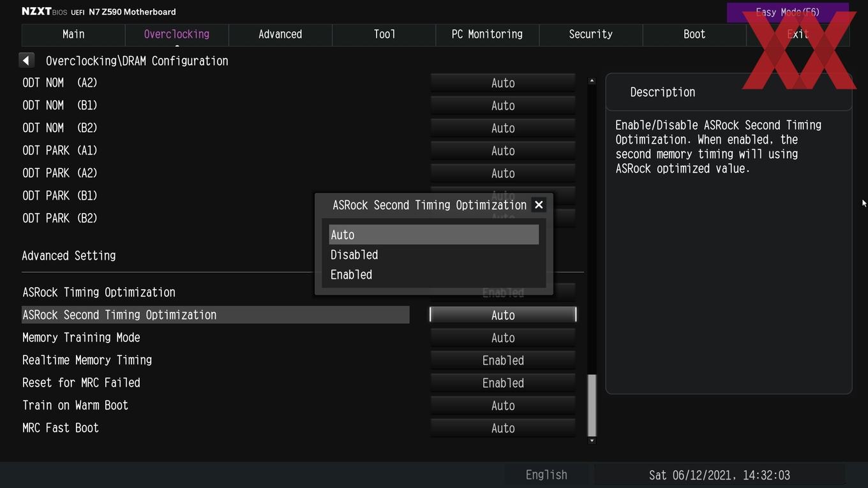868x488 pixels.
Task: Select the ODT NOM (B2) row label
Action: (x=60, y=128)
